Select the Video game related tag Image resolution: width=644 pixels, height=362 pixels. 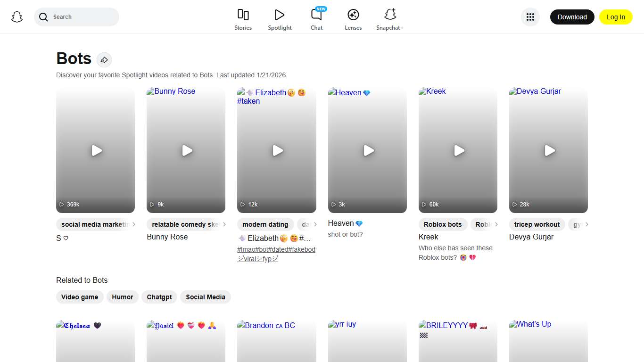click(x=80, y=297)
